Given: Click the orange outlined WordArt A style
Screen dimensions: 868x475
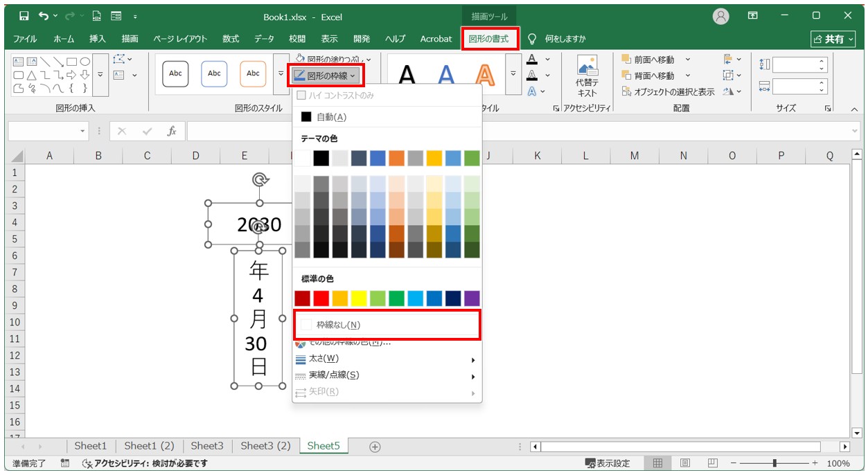Looking at the screenshot, I should tap(486, 75).
